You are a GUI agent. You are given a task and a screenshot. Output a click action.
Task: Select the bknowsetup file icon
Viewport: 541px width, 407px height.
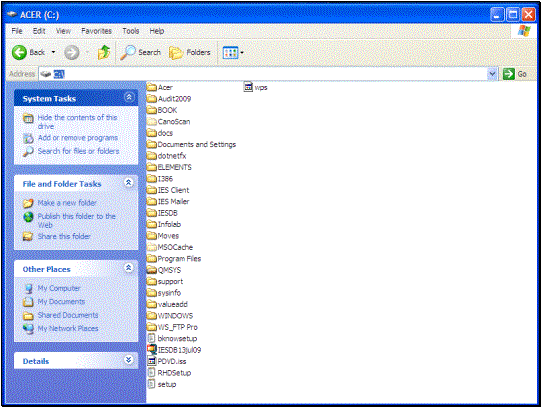click(151, 338)
